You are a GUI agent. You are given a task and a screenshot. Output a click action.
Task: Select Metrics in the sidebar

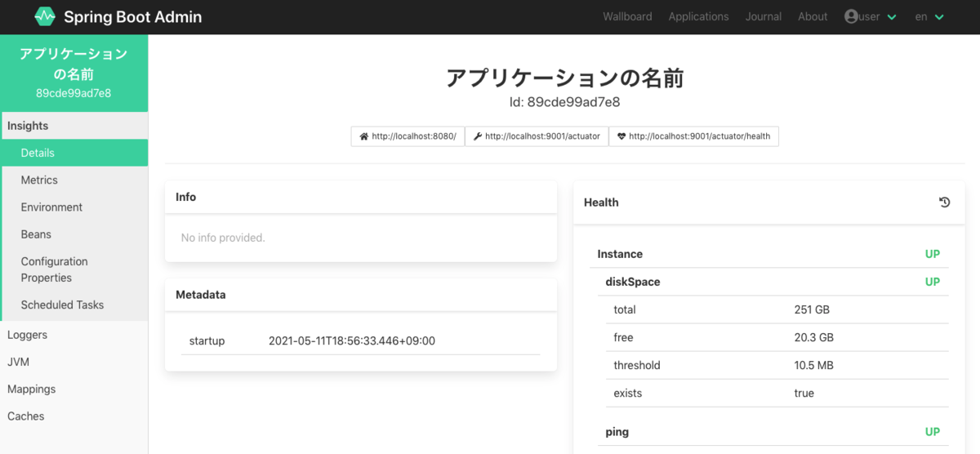74,180
